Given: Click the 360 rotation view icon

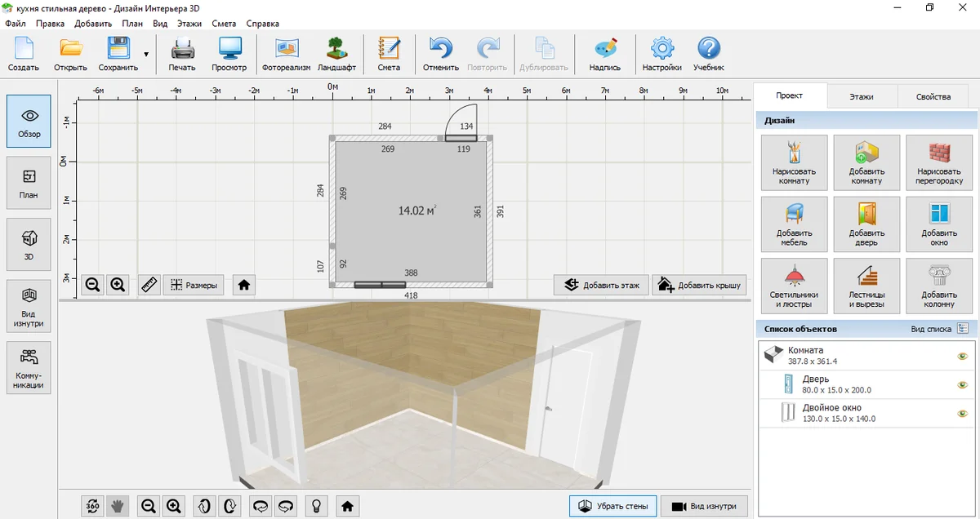Looking at the screenshot, I should pos(92,506).
